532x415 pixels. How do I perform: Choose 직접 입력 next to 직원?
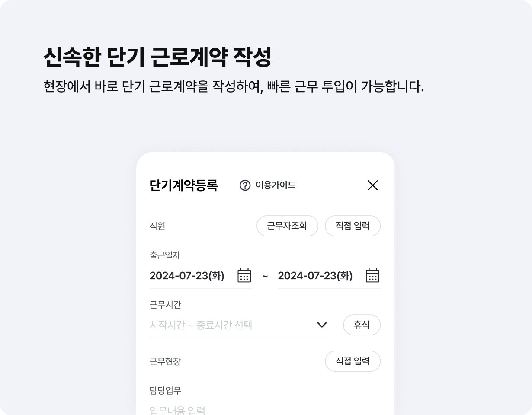353,226
